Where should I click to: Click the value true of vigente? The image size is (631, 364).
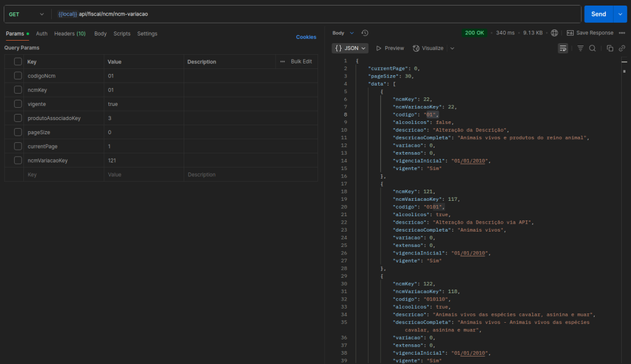[x=113, y=104]
